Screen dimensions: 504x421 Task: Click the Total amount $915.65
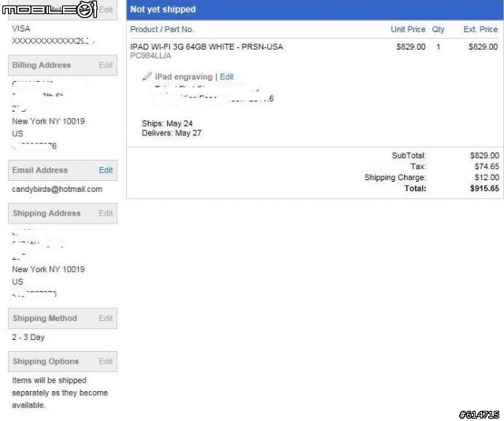coord(485,189)
